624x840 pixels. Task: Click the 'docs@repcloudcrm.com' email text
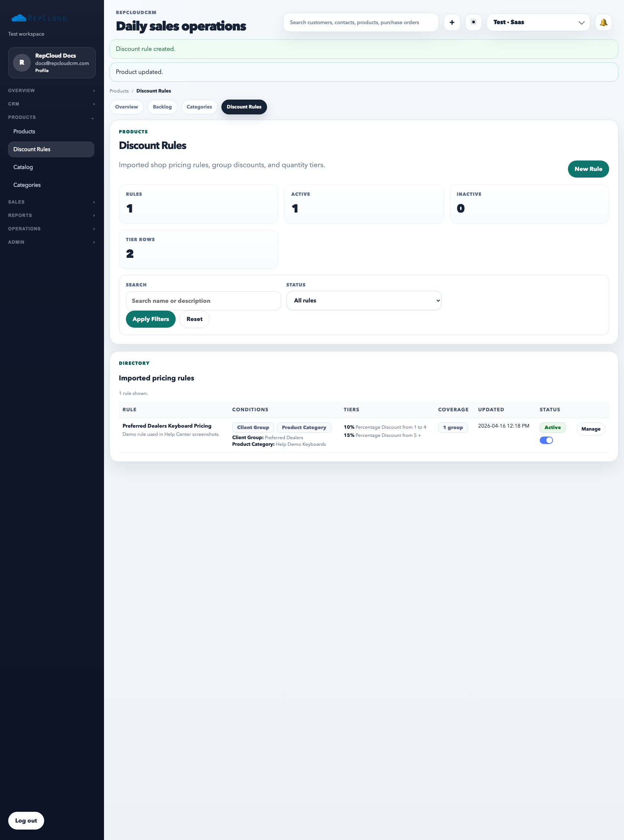pyautogui.click(x=62, y=64)
